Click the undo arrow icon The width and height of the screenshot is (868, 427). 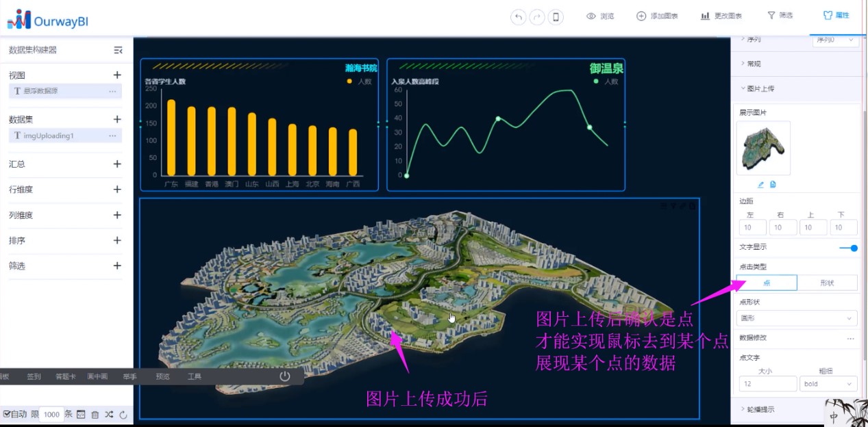coord(519,16)
